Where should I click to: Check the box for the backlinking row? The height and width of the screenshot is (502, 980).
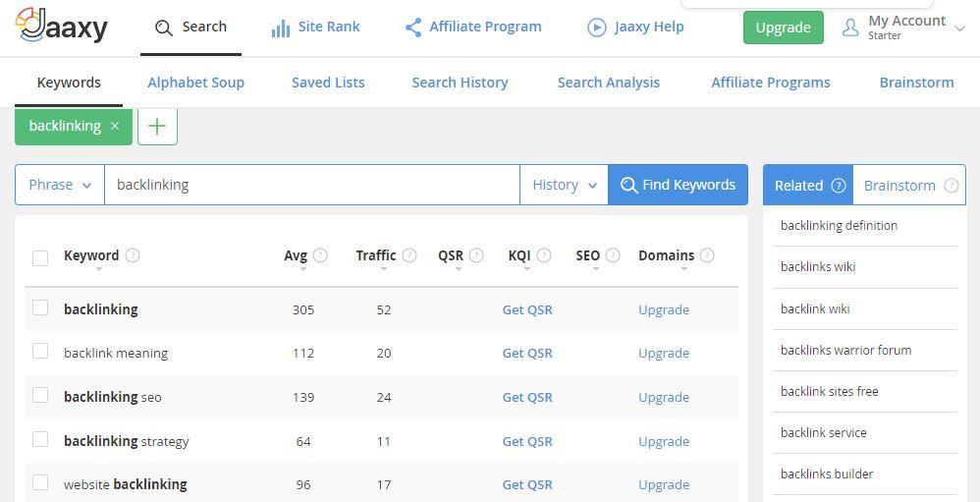click(40, 307)
